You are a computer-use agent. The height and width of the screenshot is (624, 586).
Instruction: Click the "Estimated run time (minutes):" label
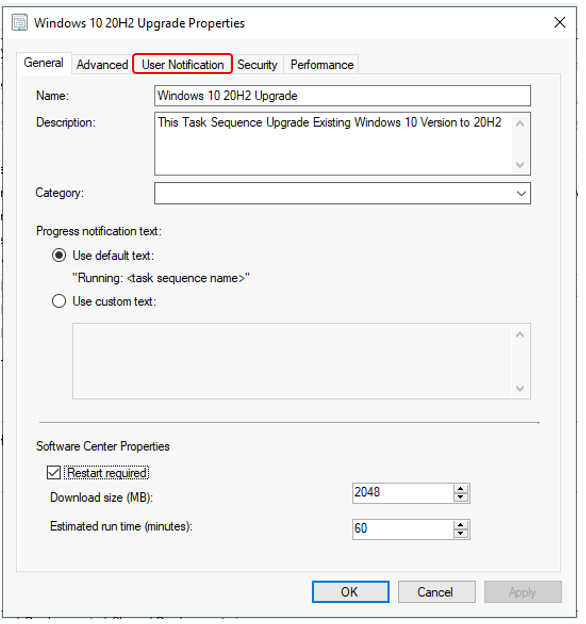point(121,526)
